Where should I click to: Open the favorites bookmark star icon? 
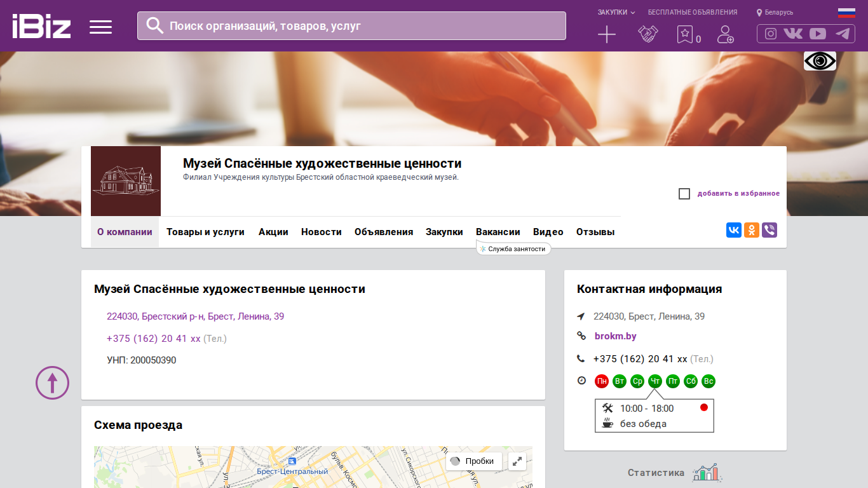tap(684, 34)
